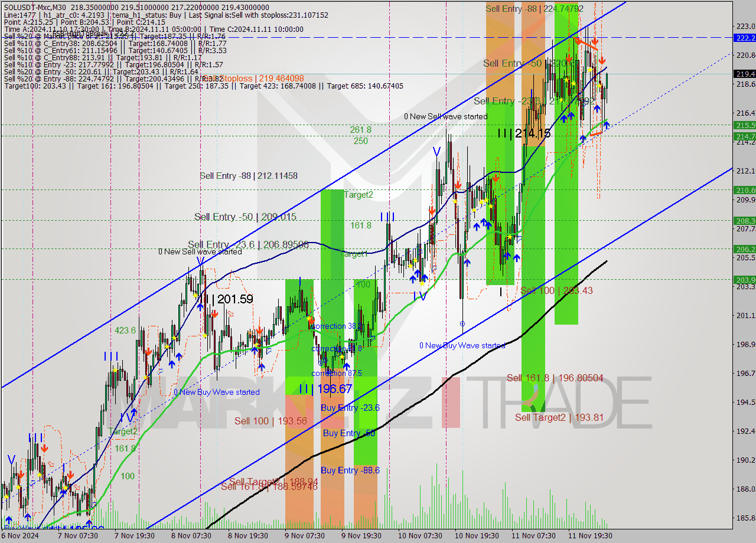Click the 'Sell Entry -50 | 209.015' label

point(245,217)
